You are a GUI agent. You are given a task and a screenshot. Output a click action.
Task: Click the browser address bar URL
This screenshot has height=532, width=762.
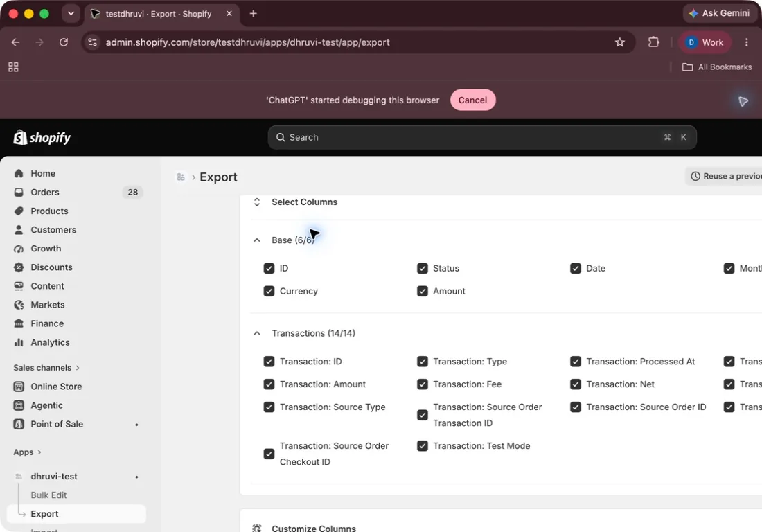pos(247,42)
